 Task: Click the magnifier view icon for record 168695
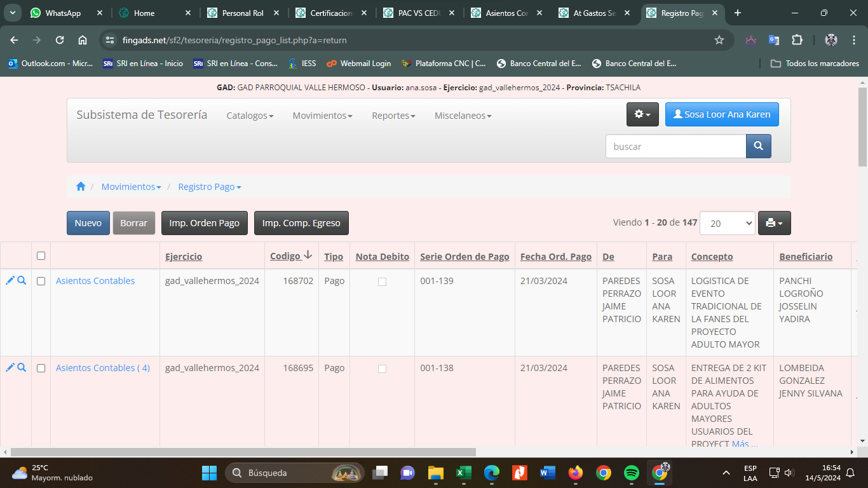[x=22, y=368]
